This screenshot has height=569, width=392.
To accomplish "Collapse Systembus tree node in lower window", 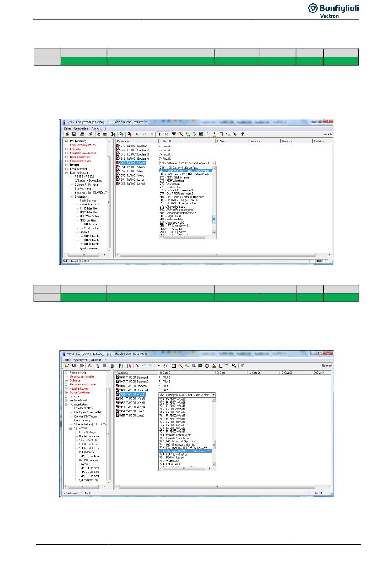I will coord(71,428).
